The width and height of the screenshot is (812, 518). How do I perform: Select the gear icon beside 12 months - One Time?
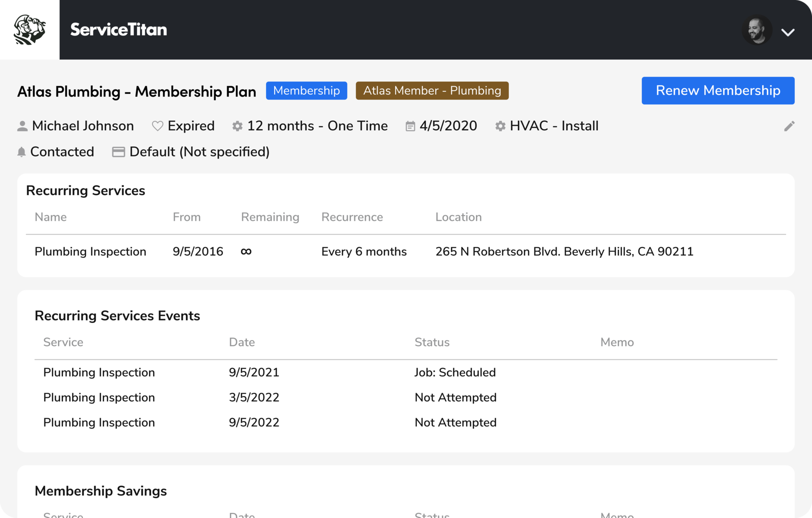click(237, 126)
